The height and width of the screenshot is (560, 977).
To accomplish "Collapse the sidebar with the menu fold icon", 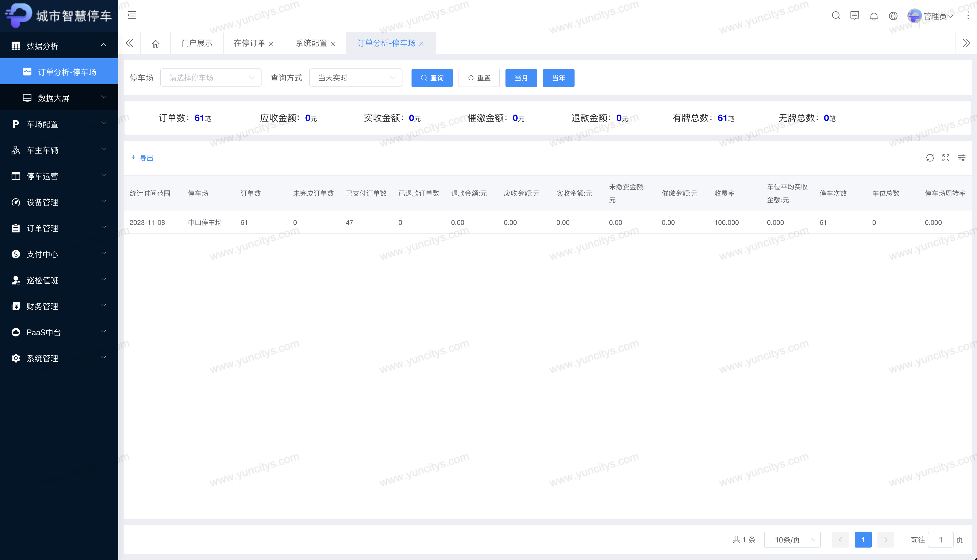I will (x=132, y=15).
